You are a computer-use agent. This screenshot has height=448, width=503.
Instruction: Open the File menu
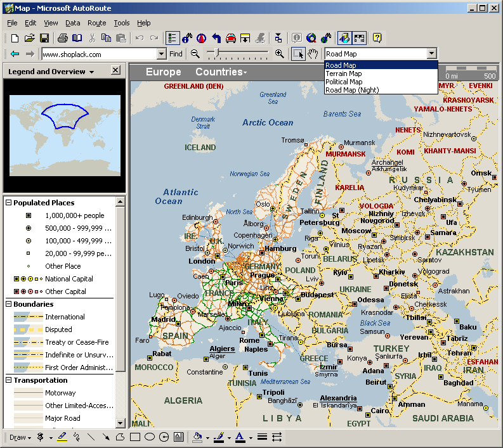12,23
